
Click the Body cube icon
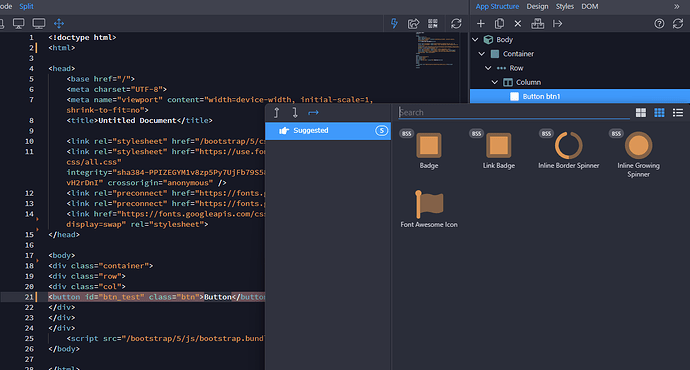[488, 40]
